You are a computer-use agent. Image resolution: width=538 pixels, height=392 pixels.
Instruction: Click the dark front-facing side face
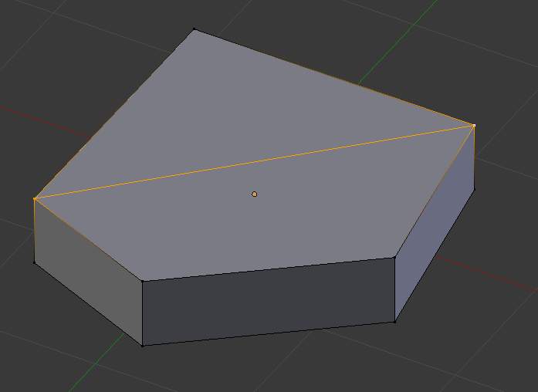[x=269, y=301]
